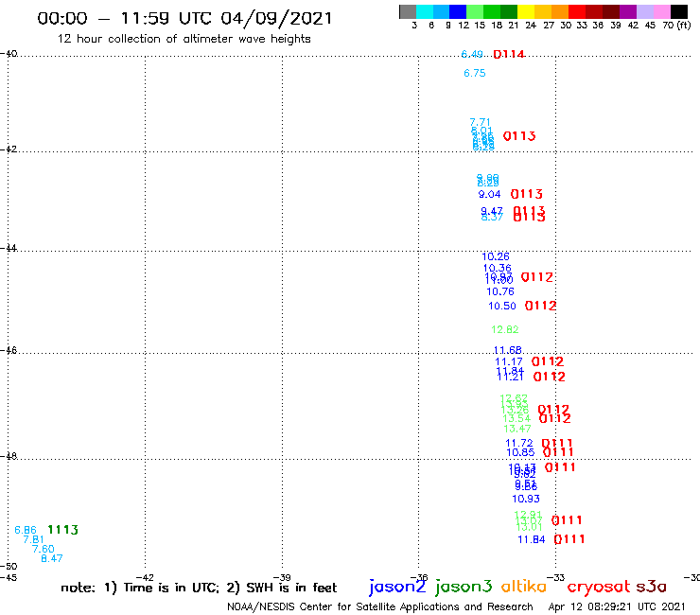Click the black swatch at legend end
The image size is (700, 615).
[x=679, y=11]
